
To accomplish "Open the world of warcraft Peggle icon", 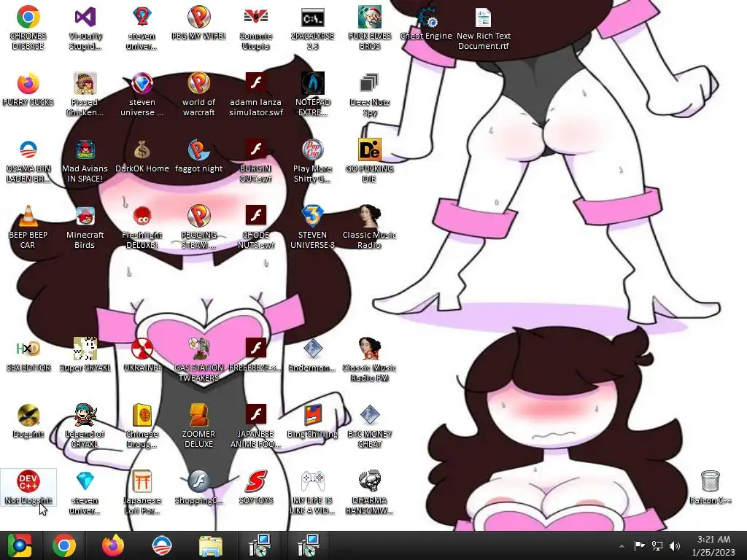I will pyautogui.click(x=198, y=94).
